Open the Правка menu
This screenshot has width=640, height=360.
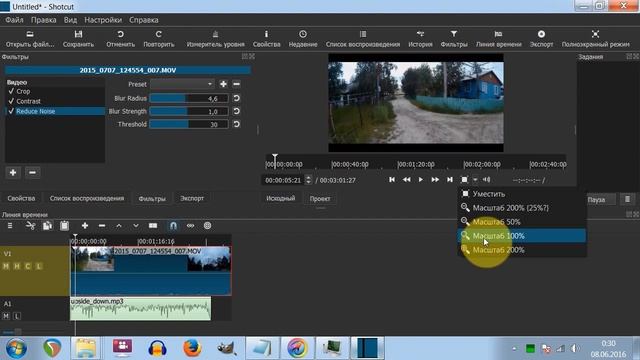tap(44, 20)
